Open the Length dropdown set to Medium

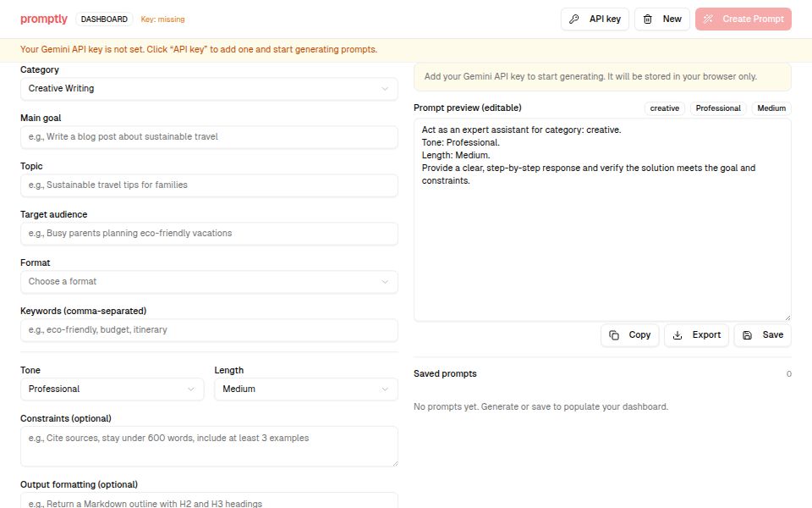[x=306, y=389]
